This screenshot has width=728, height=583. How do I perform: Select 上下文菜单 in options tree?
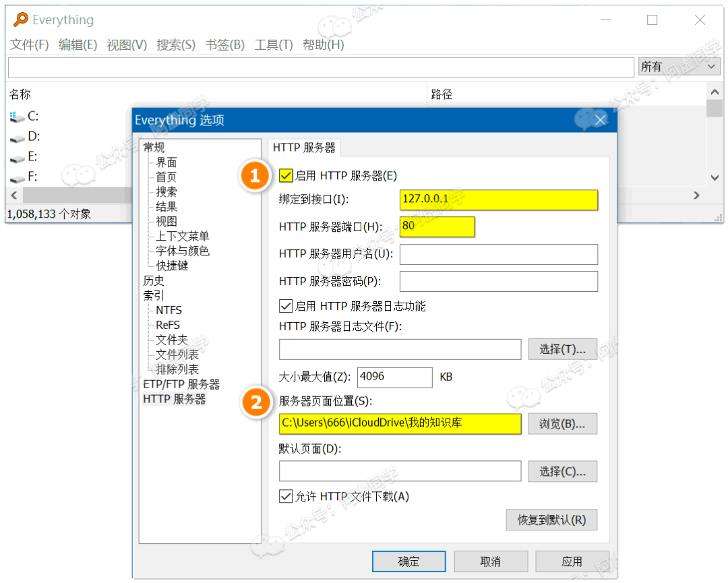pos(183,237)
